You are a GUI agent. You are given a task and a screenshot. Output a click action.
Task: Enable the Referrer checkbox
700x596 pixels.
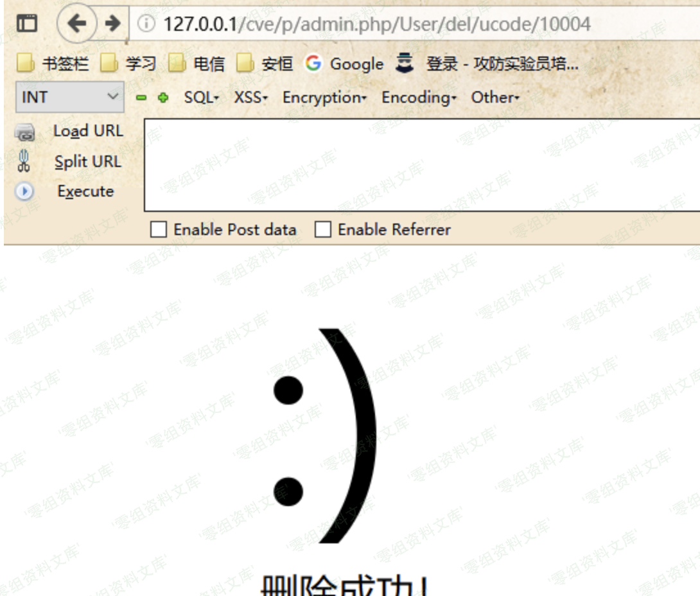pyautogui.click(x=322, y=229)
